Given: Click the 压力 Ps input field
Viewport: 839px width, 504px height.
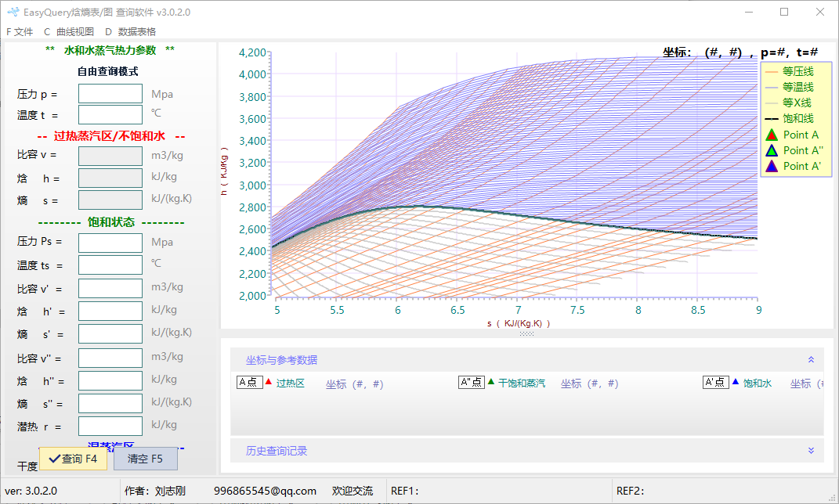Looking at the screenshot, I should pyautogui.click(x=110, y=243).
